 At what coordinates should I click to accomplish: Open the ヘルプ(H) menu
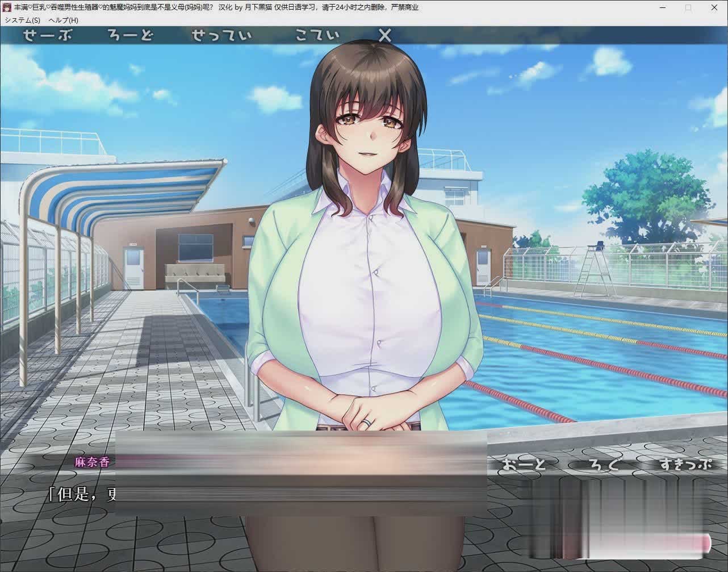pos(64,20)
